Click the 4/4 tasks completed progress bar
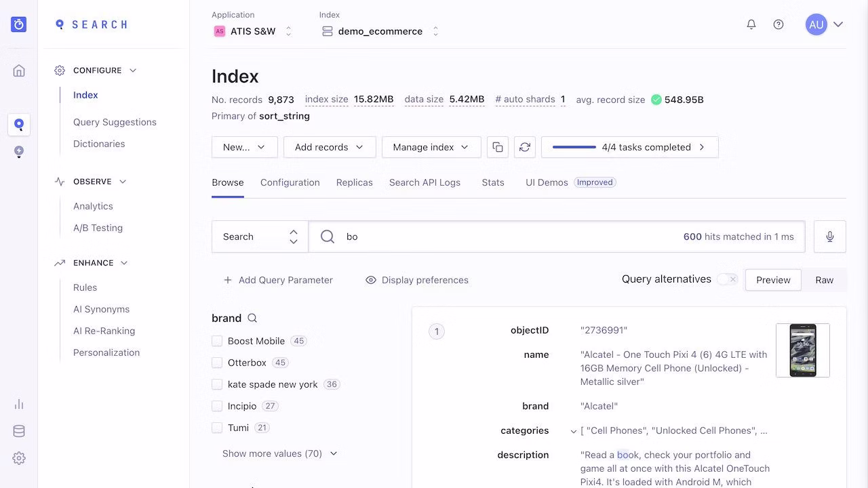Image resolution: width=868 pixels, height=488 pixels. [x=629, y=146]
